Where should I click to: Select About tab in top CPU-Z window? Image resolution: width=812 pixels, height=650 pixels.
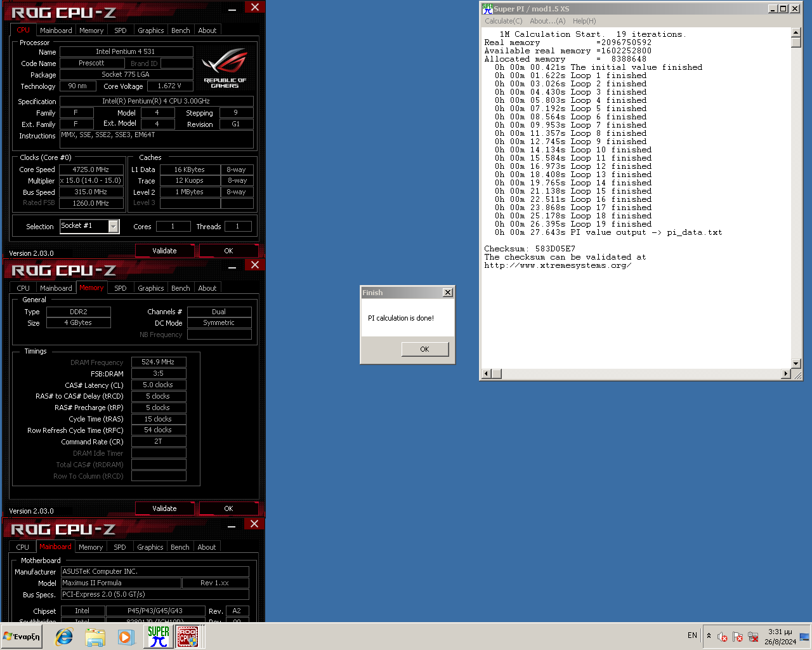tap(207, 30)
